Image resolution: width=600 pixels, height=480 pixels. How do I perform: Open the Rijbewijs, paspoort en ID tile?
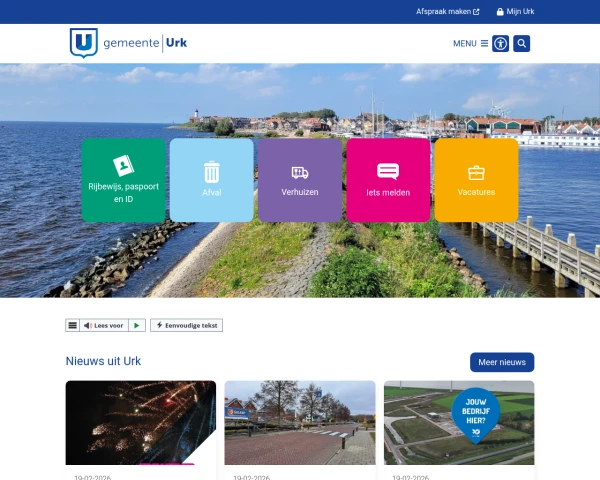pyautogui.click(x=123, y=180)
